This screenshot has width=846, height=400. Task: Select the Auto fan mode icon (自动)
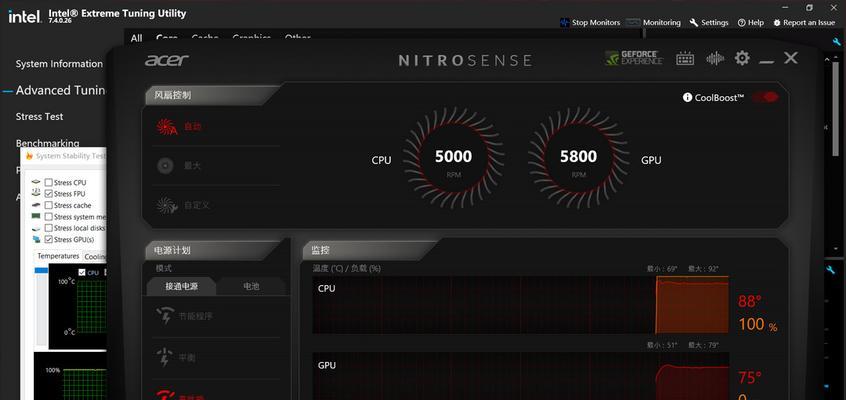[166, 127]
